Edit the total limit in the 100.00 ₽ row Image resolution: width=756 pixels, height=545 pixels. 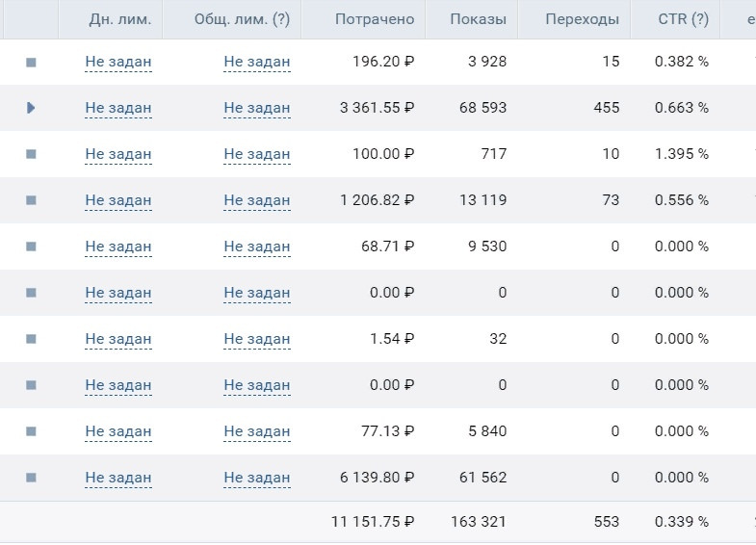[x=257, y=154]
